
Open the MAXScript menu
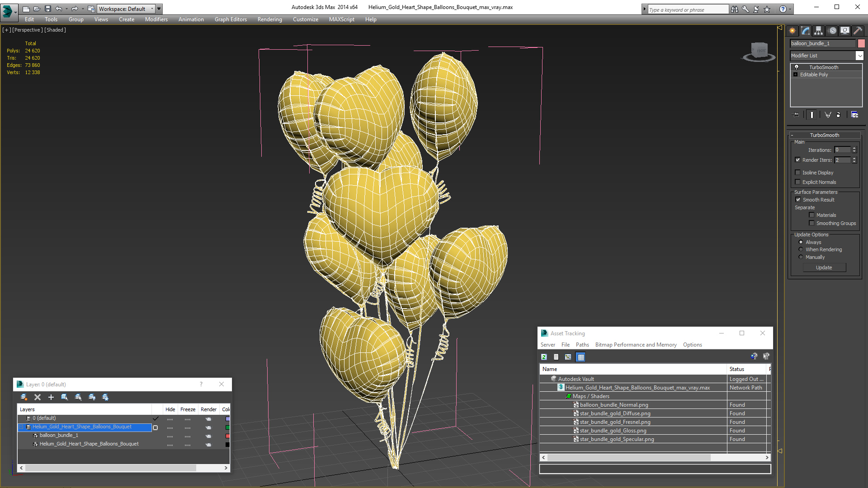(x=341, y=19)
